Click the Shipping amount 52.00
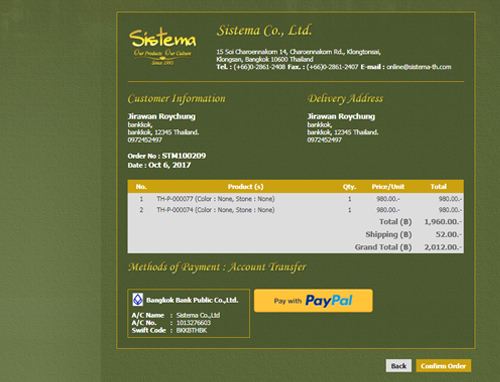Viewport: 500px width, 382px height. [449, 234]
